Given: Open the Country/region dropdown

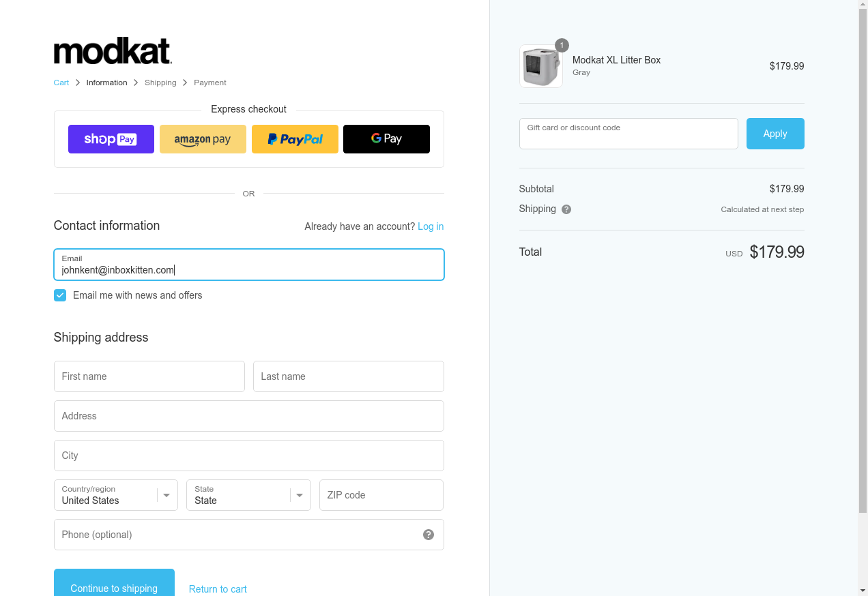Looking at the screenshot, I should click(x=116, y=495).
